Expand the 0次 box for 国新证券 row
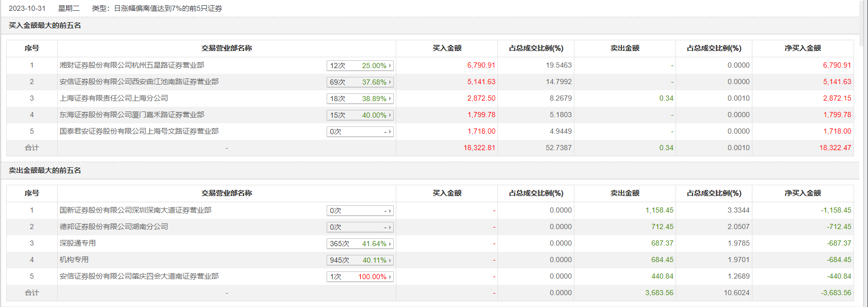Image resolution: width=868 pixels, height=307 pixels. pos(360,211)
